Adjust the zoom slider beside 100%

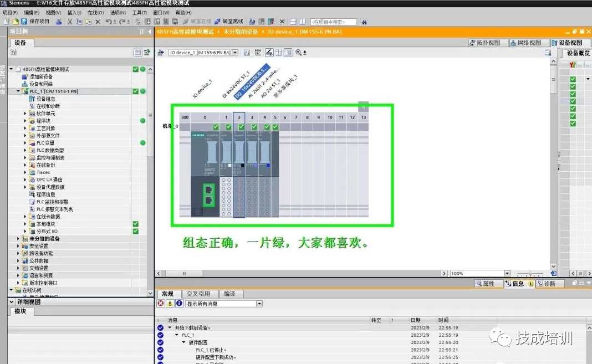pos(530,274)
